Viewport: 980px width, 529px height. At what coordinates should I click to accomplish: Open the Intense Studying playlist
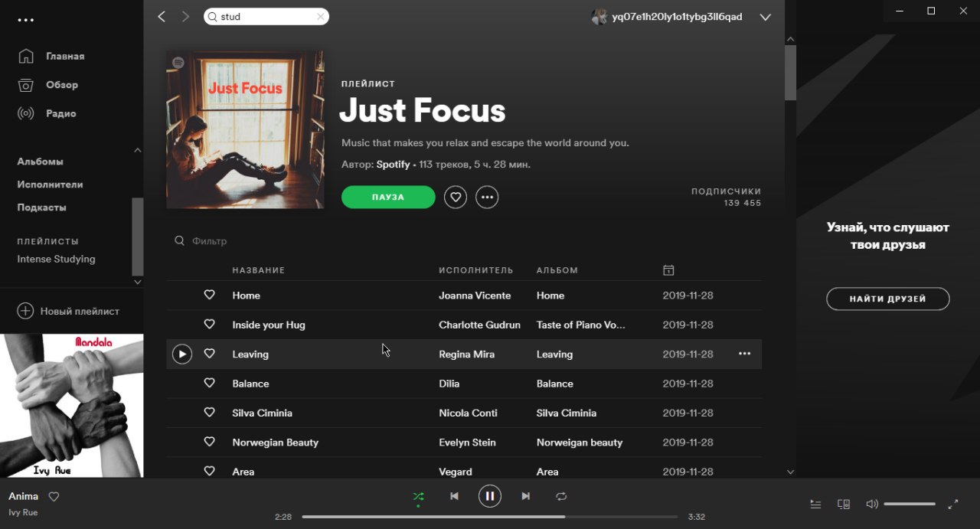pos(57,259)
